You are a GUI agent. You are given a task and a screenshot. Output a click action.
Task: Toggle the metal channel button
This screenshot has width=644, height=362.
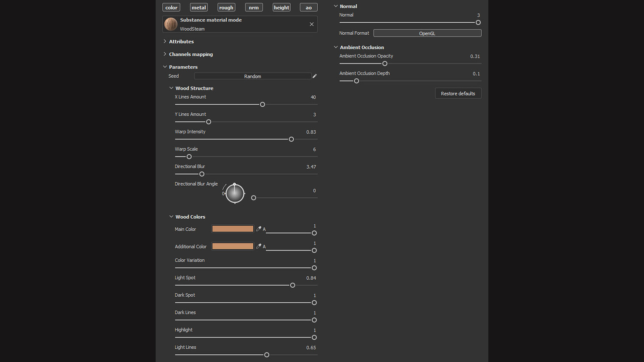(x=199, y=7)
